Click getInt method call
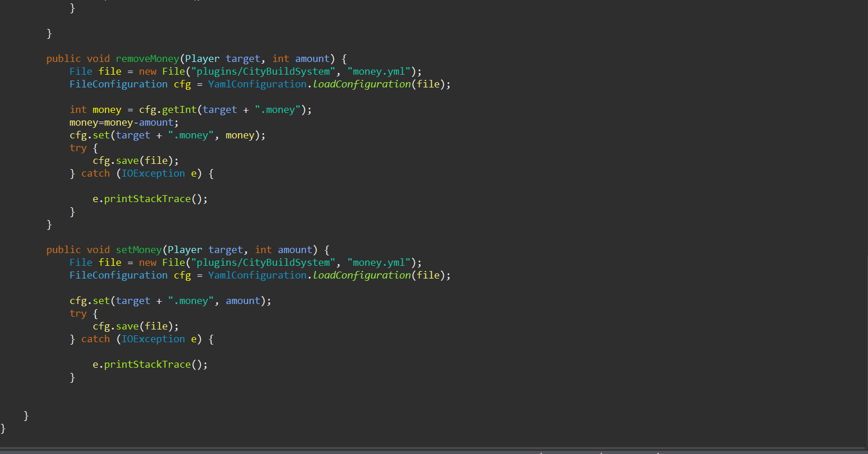Screen dimensions: 868x454 (179, 109)
